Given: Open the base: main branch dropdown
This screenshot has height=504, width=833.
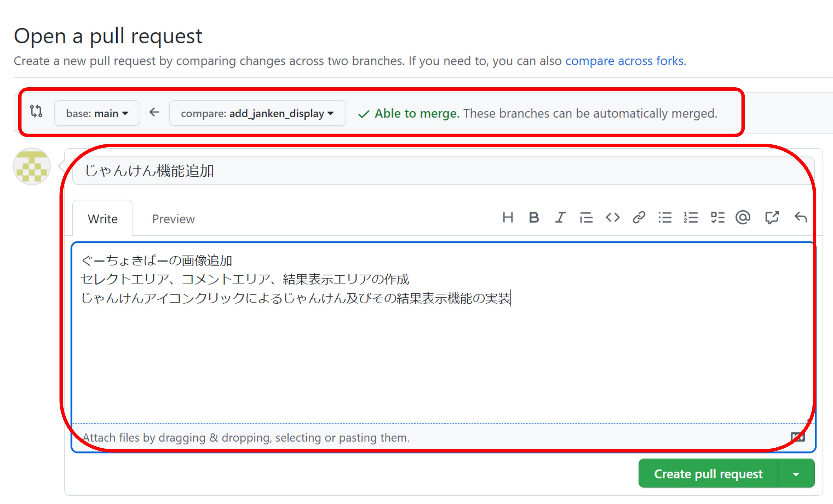Looking at the screenshot, I should pos(97,113).
